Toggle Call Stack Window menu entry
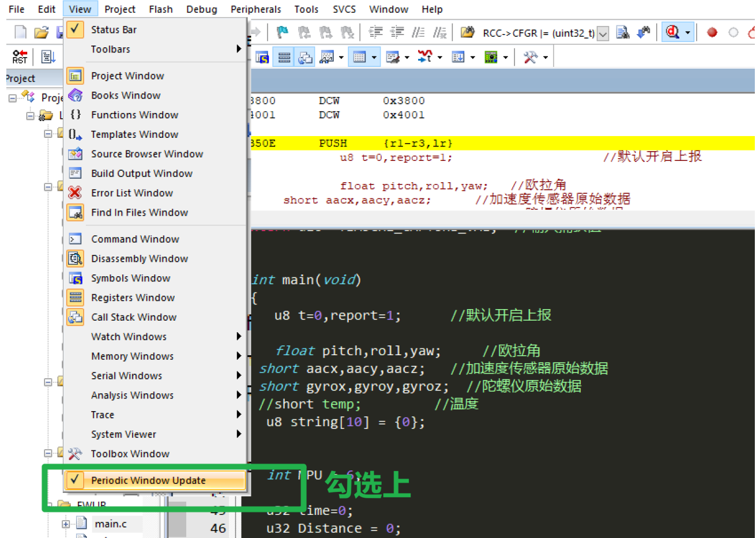This screenshot has width=756, height=538. 156,317
